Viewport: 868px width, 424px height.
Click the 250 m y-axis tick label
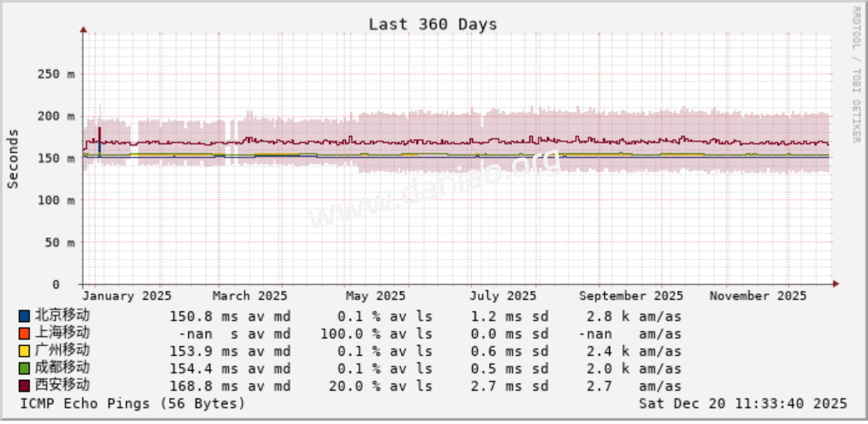click(56, 74)
